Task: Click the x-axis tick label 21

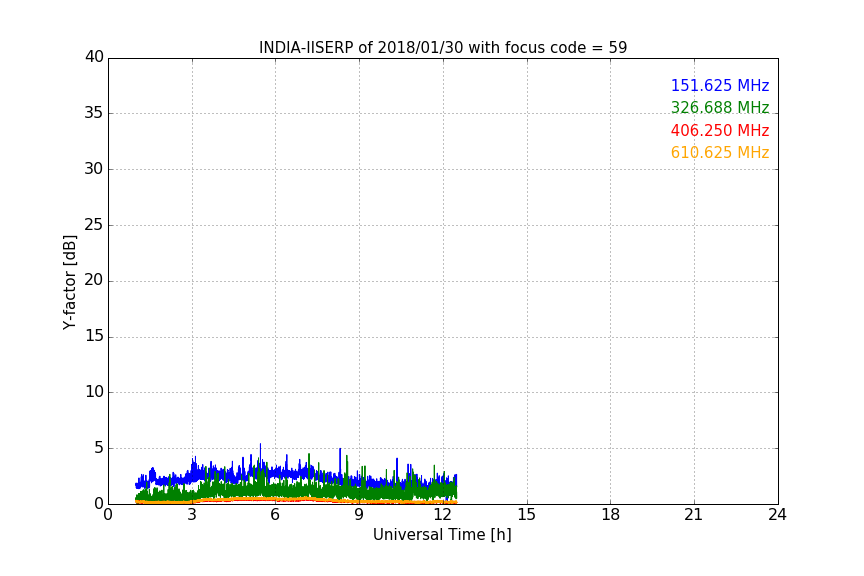Action: pyautogui.click(x=694, y=515)
